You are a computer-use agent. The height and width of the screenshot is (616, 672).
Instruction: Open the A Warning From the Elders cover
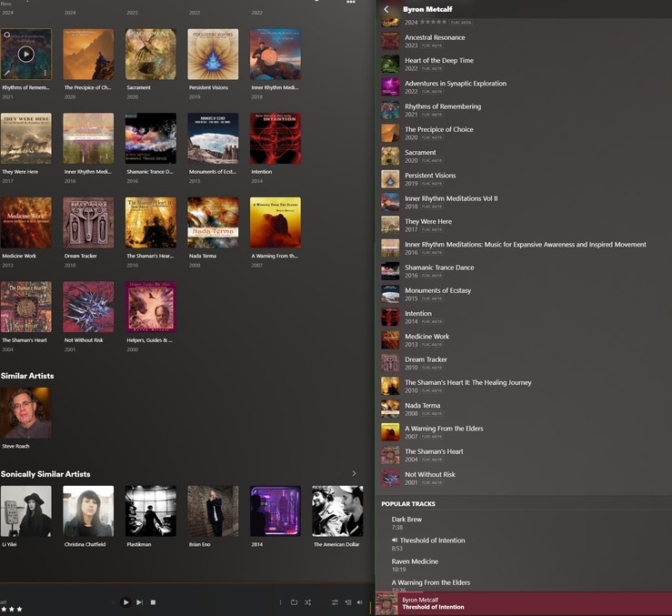(x=276, y=223)
